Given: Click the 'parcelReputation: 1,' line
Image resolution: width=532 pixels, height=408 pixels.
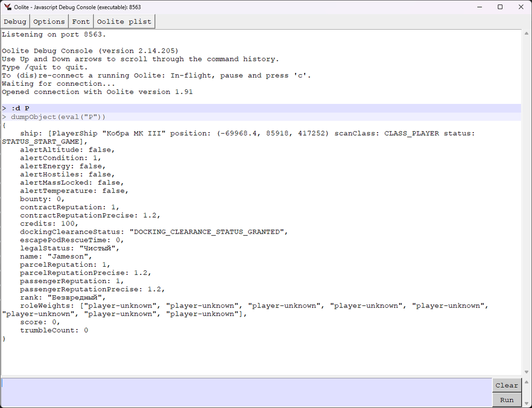Looking at the screenshot, I should point(65,265).
